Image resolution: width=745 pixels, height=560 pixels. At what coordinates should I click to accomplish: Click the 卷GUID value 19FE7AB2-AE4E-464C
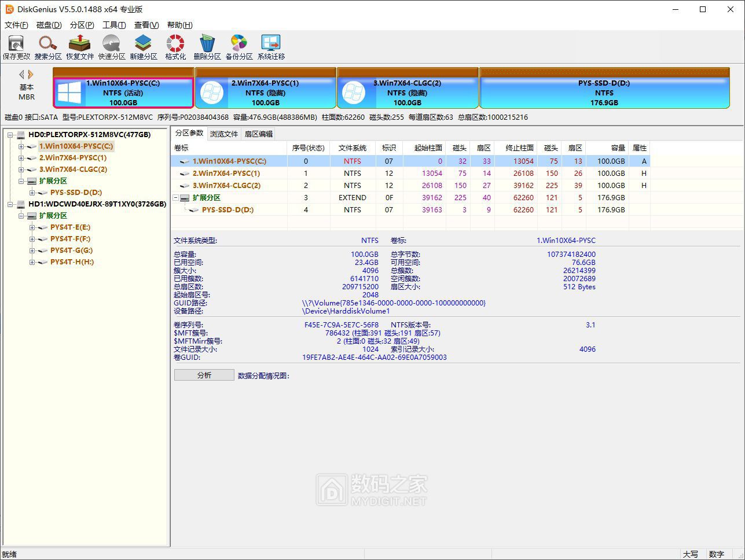coord(375,358)
